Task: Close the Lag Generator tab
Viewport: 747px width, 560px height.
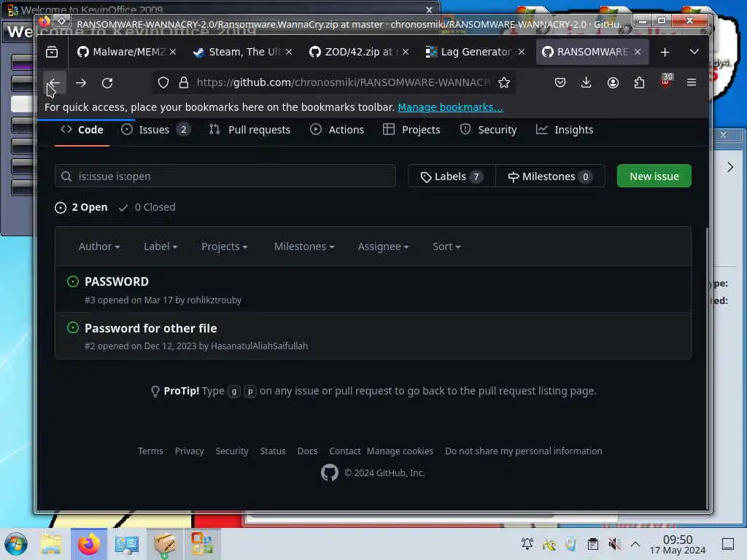Action: (522, 52)
